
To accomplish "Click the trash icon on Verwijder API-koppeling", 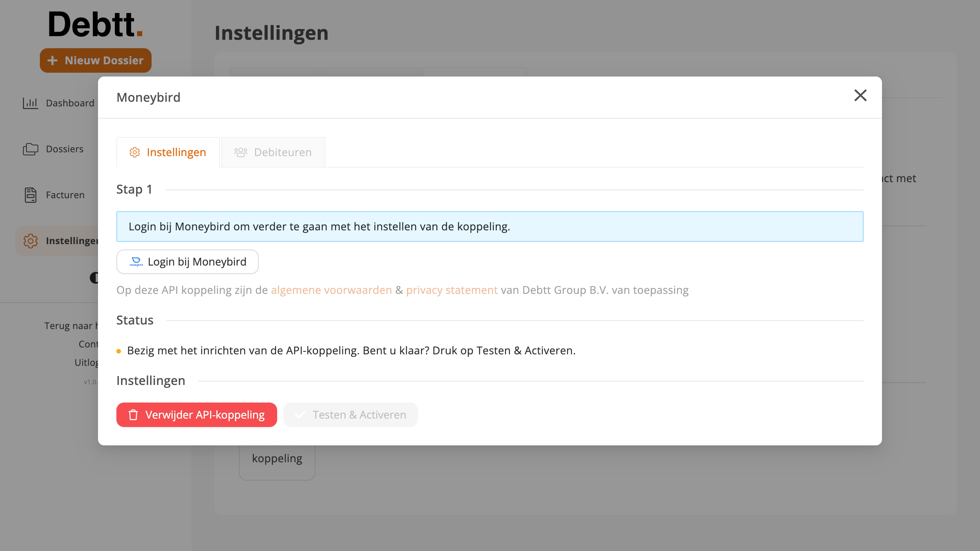I will [133, 415].
